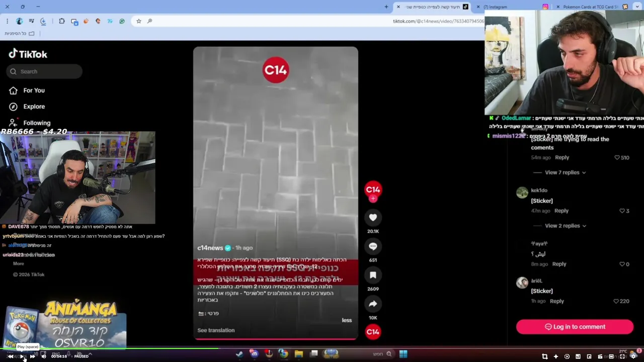
Task: Click the TikTok search field
Action: click(44, 71)
